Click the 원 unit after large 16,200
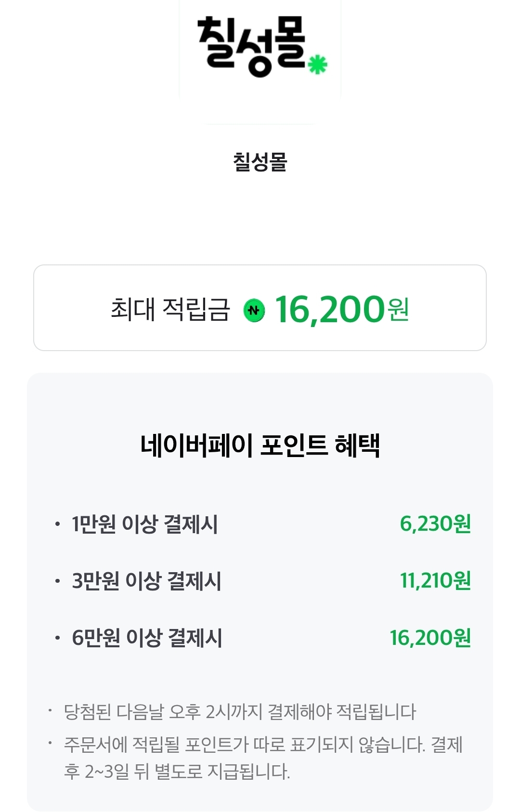The height and width of the screenshot is (812, 520). [x=399, y=310]
